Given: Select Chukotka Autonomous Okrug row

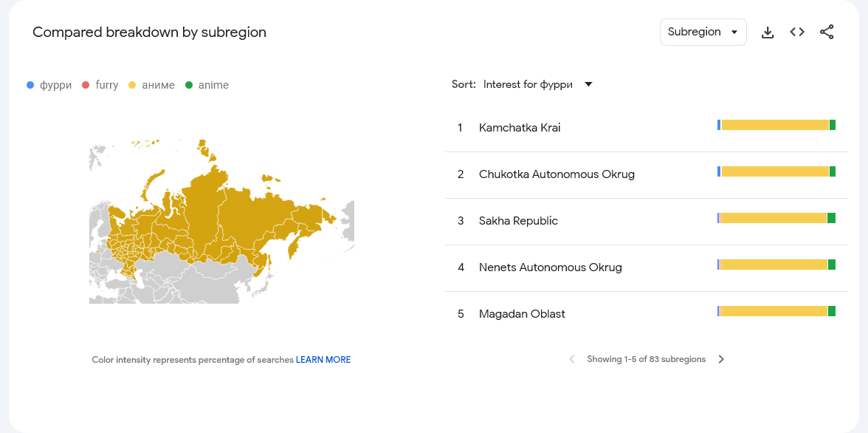Looking at the screenshot, I should pyautogui.click(x=646, y=174).
